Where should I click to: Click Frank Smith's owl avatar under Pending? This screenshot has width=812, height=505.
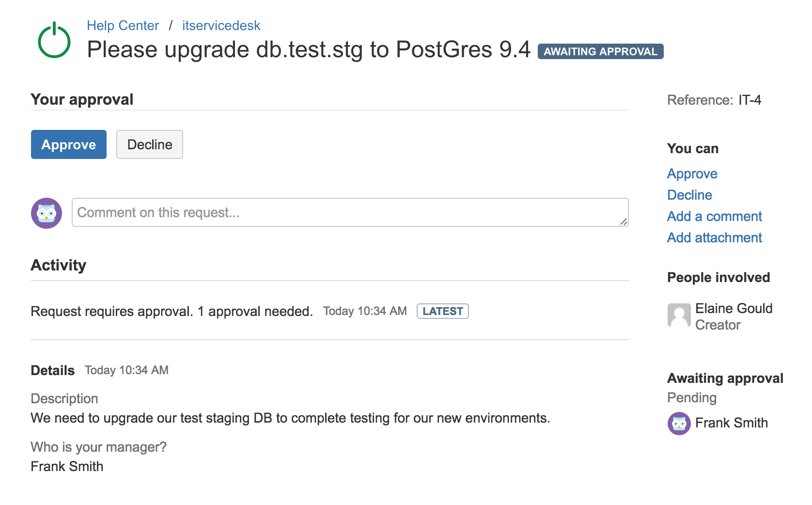pyautogui.click(x=679, y=423)
